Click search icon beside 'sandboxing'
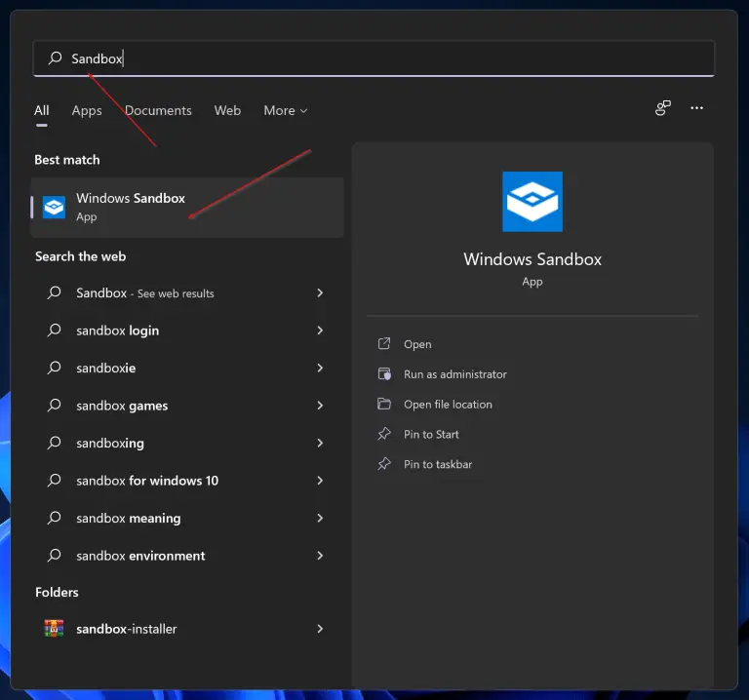 [54, 443]
